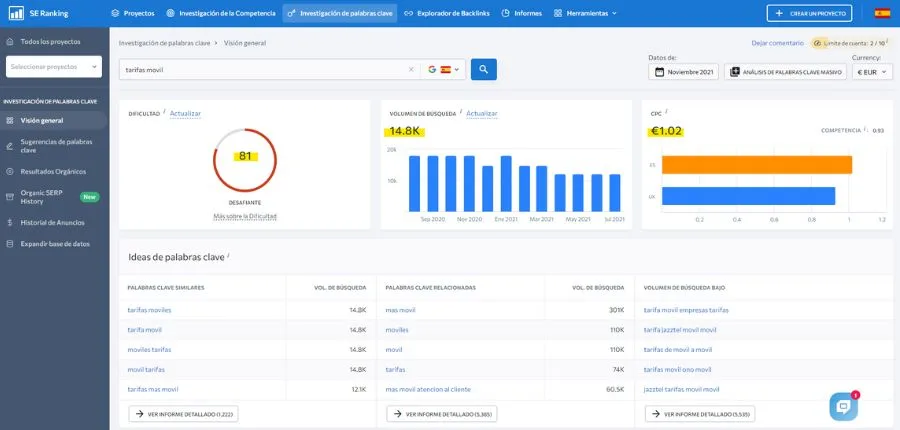Screen dimensions: 900x430
Task: Click the SE Ranking logo
Action: coord(38,13)
